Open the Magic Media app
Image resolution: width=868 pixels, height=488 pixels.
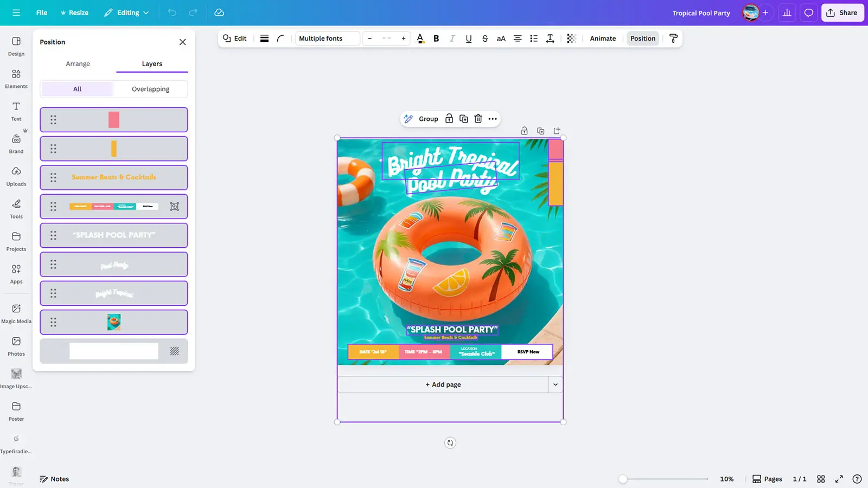coord(16,313)
